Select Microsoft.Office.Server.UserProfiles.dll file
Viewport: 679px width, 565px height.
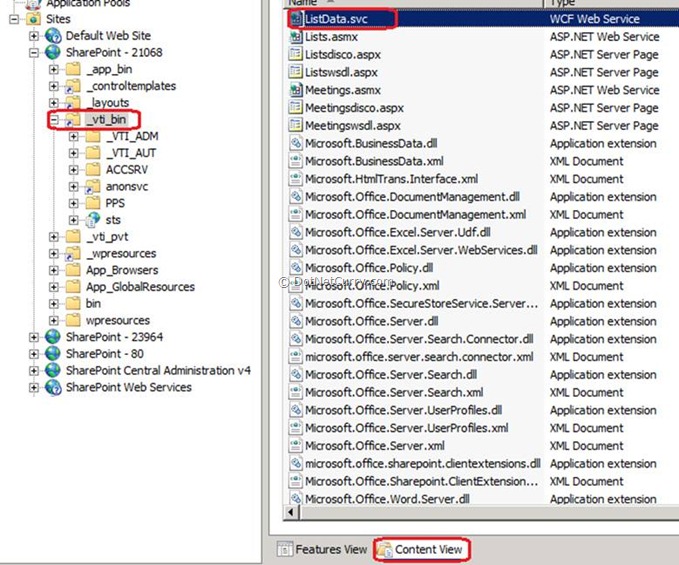pos(403,410)
